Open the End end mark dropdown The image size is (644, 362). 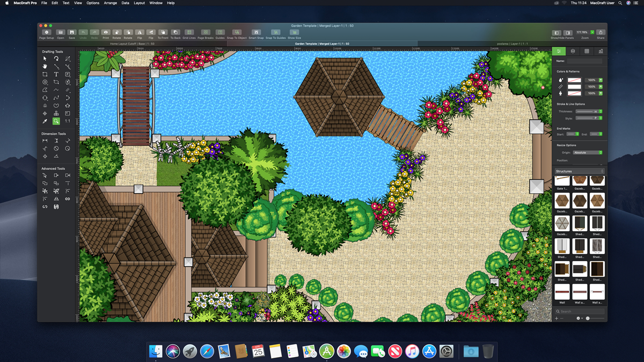pos(596,134)
